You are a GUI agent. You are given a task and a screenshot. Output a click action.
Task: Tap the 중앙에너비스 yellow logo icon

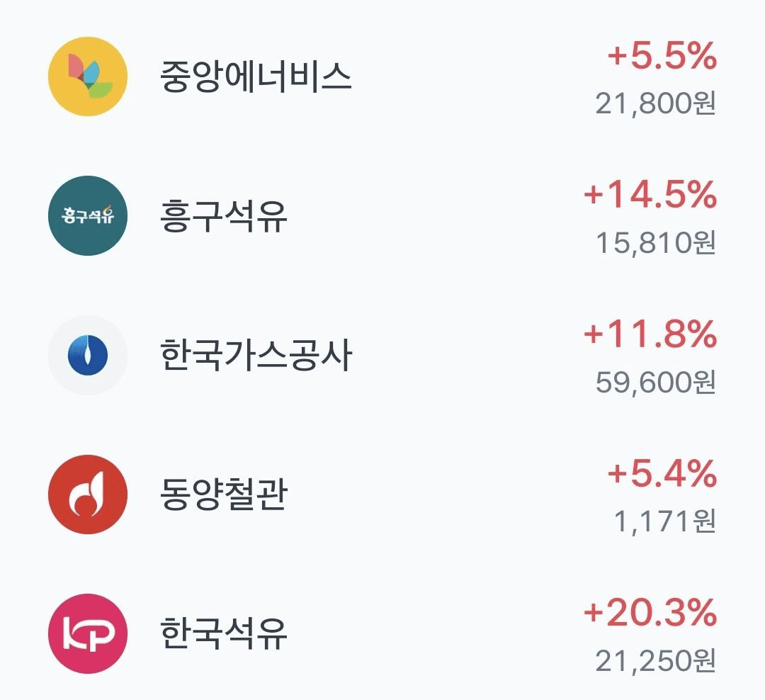click(x=88, y=76)
